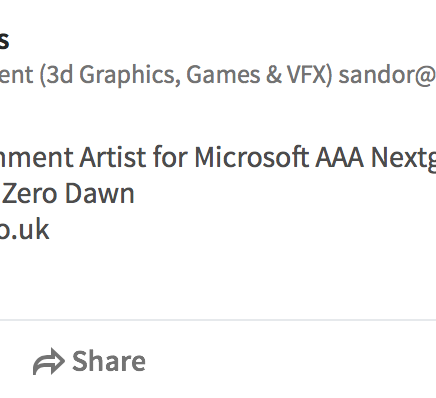Screen dimensions: 436x398
Task: Click the "AAA" text in the post
Action: [339, 157]
